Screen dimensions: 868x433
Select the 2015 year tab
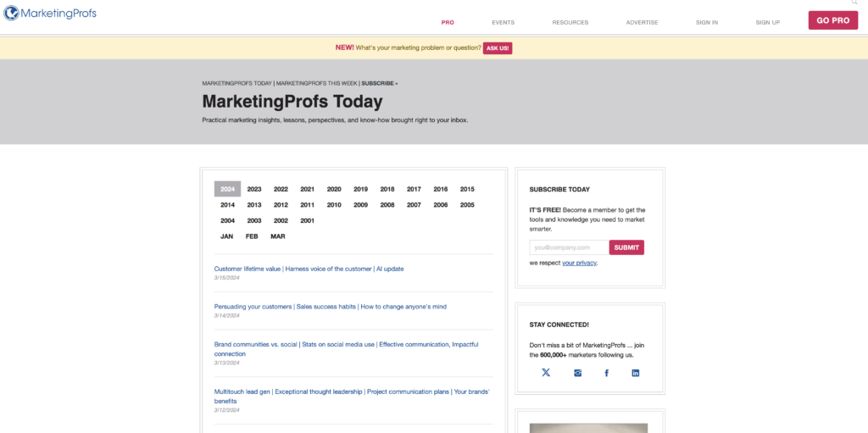click(467, 189)
